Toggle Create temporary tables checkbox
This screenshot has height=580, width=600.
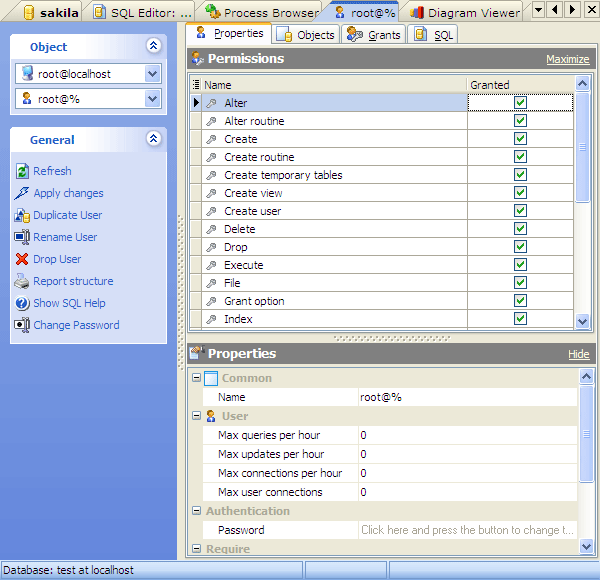[520, 174]
